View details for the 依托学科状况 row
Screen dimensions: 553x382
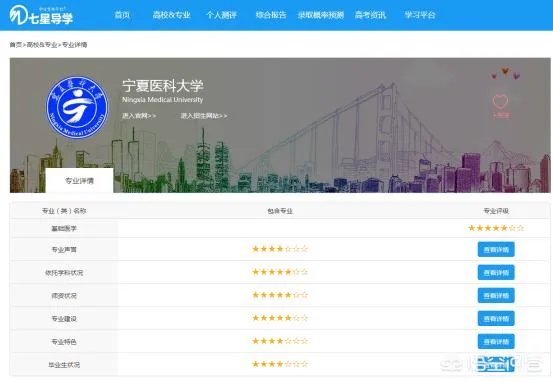(x=496, y=273)
